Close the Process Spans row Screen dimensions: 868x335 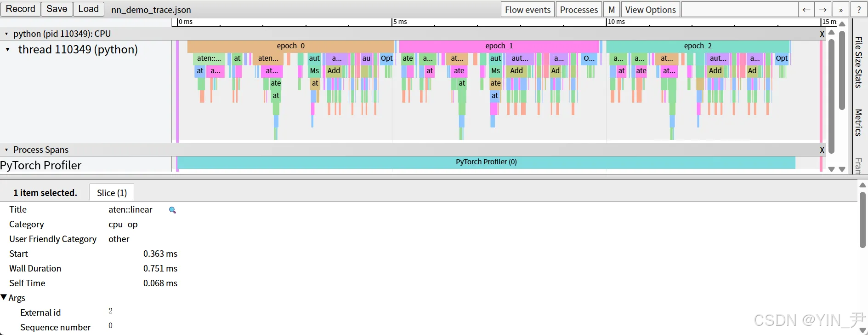point(822,150)
